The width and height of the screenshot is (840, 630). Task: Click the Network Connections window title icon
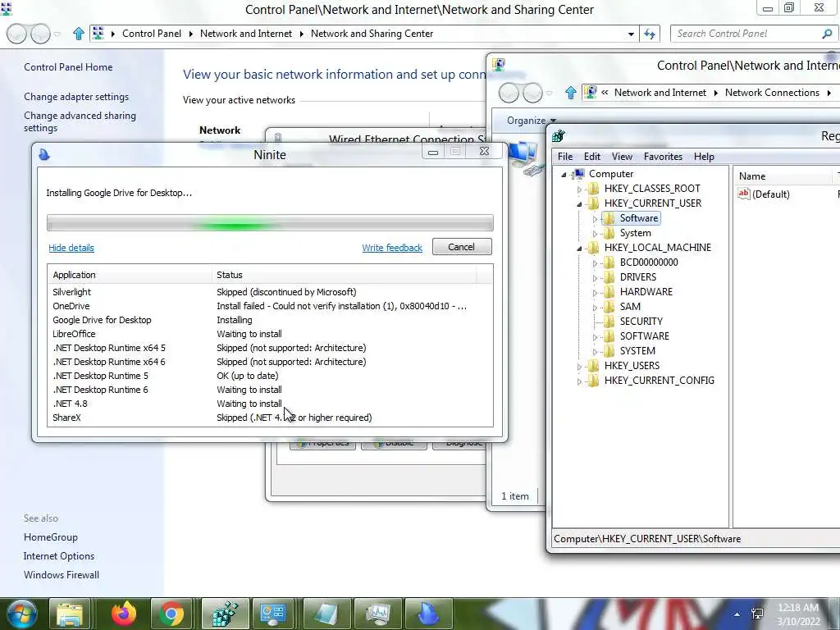point(499,65)
